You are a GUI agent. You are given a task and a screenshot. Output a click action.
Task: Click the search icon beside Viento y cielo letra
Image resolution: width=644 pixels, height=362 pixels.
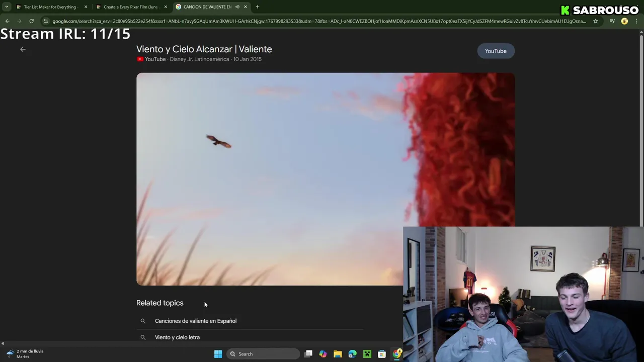pyautogui.click(x=143, y=337)
